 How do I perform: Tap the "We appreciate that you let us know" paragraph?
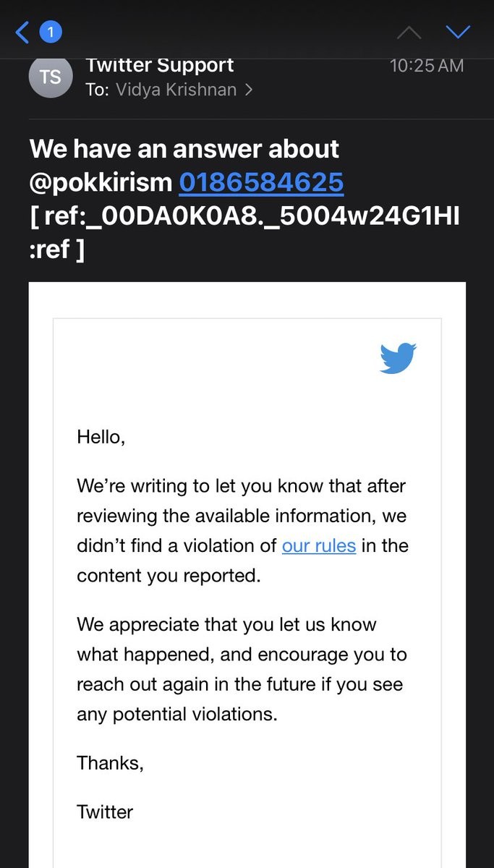coord(242,669)
